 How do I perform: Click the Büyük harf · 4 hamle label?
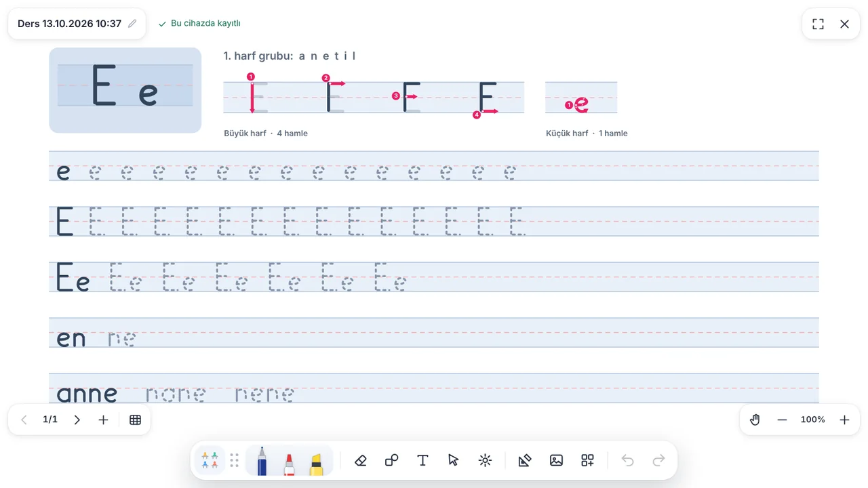(266, 134)
